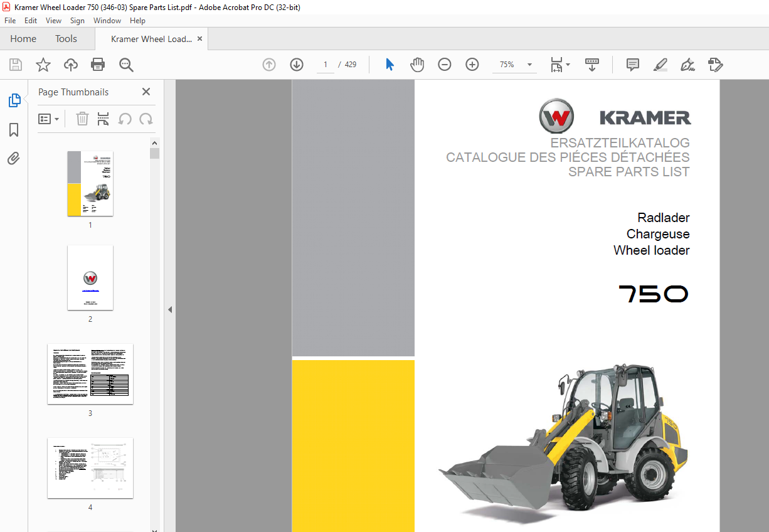Select page 1 thumbnail
This screenshot has height=532, width=769.
pyautogui.click(x=90, y=183)
